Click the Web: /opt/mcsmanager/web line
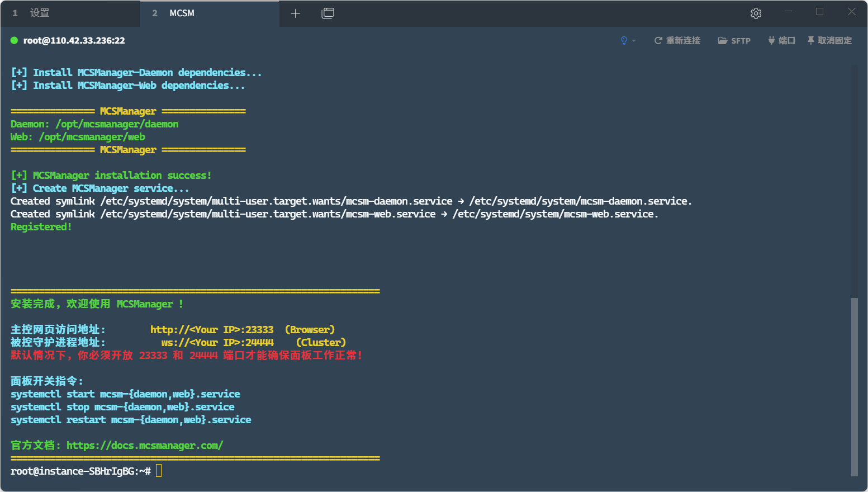868x492 pixels. [x=78, y=137]
